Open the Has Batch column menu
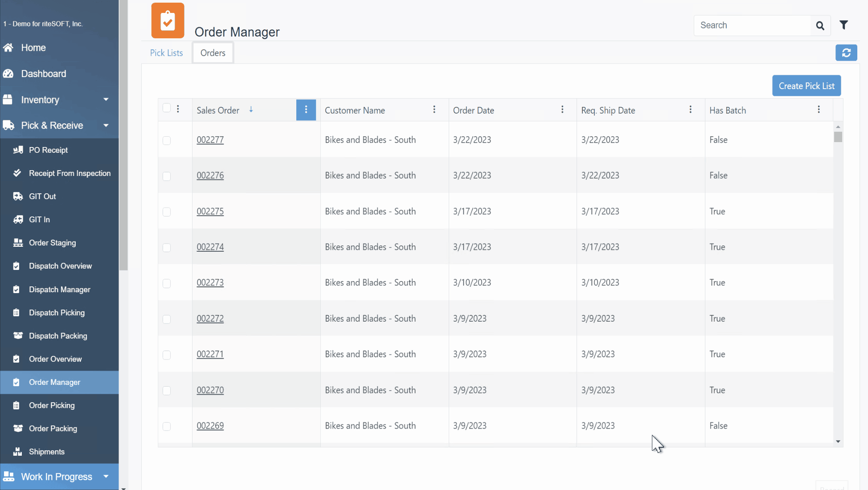 point(819,110)
